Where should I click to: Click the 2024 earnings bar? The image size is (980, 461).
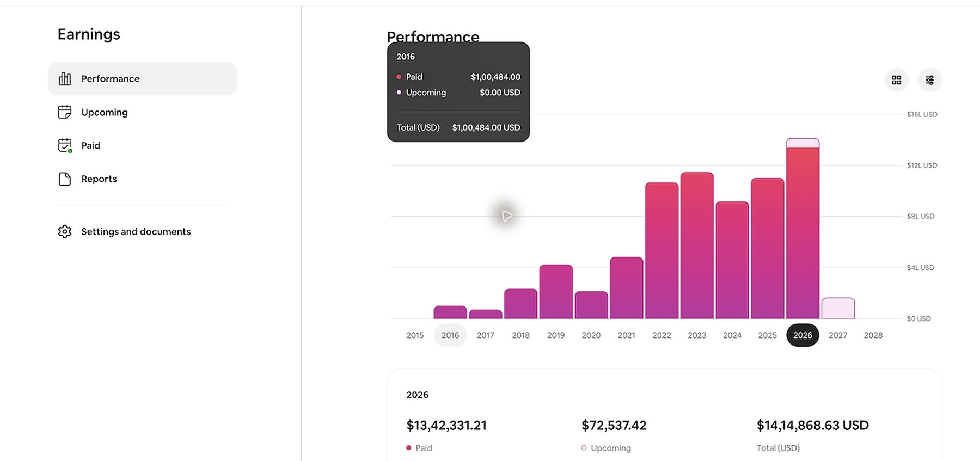click(x=732, y=260)
